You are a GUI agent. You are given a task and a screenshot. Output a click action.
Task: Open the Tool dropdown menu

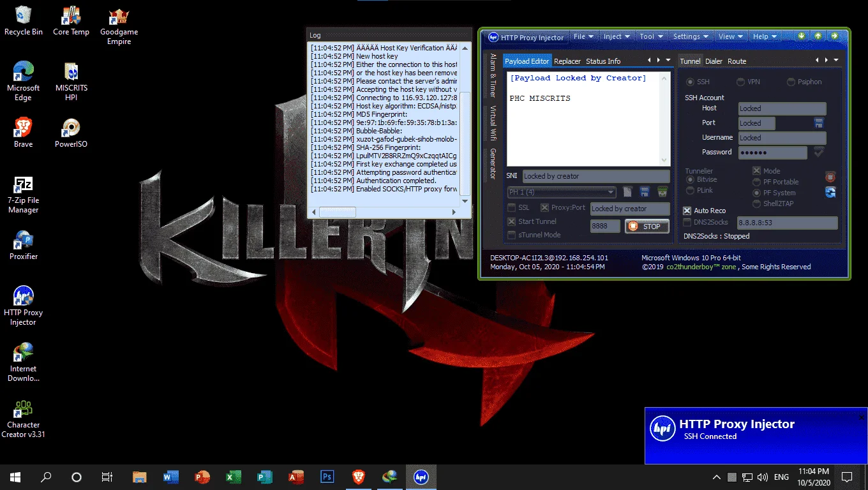652,37
